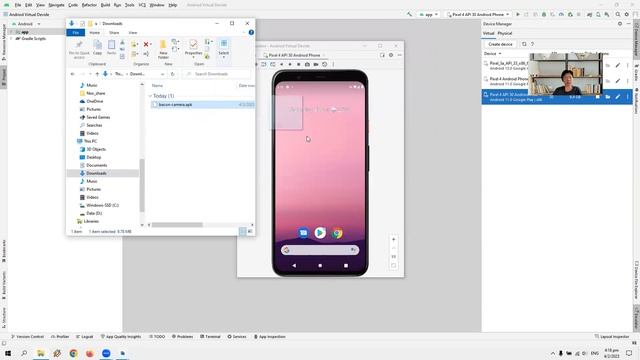Click the Copy button in Explorer ribbon

(98, 47)
